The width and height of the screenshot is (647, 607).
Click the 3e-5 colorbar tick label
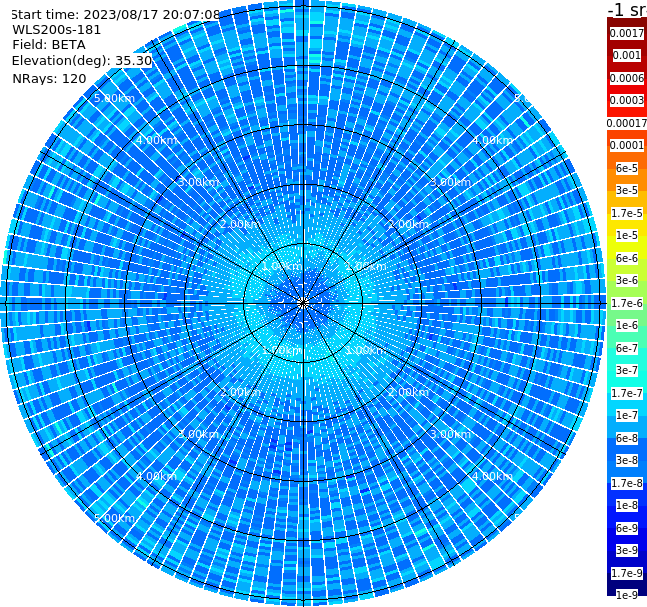click(627, 190)
